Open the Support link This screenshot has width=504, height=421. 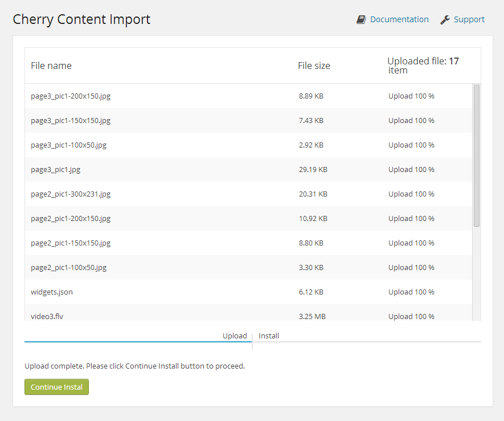(x=469, y=19)
